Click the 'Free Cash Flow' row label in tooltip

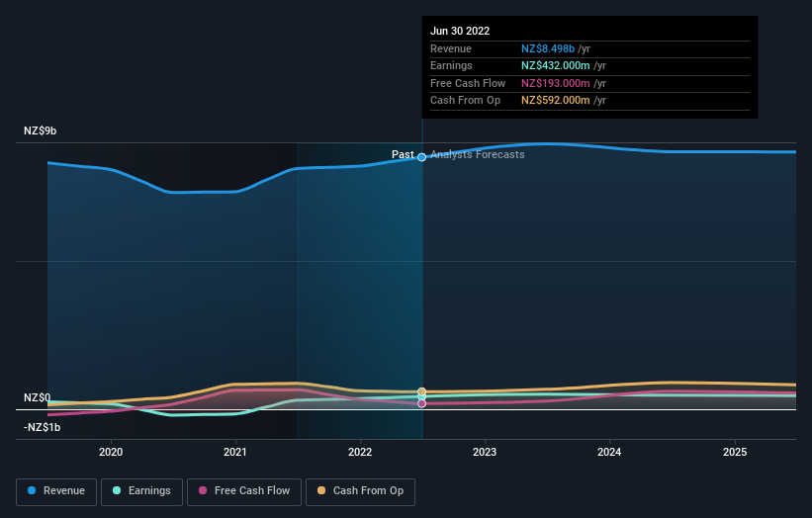[468, 83]
